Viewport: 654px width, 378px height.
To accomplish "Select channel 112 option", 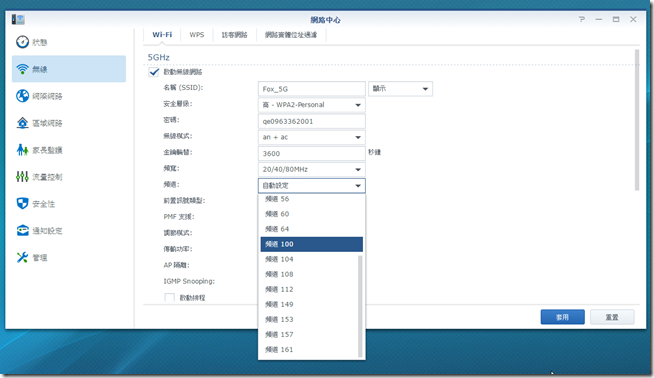I will (309, 289).
